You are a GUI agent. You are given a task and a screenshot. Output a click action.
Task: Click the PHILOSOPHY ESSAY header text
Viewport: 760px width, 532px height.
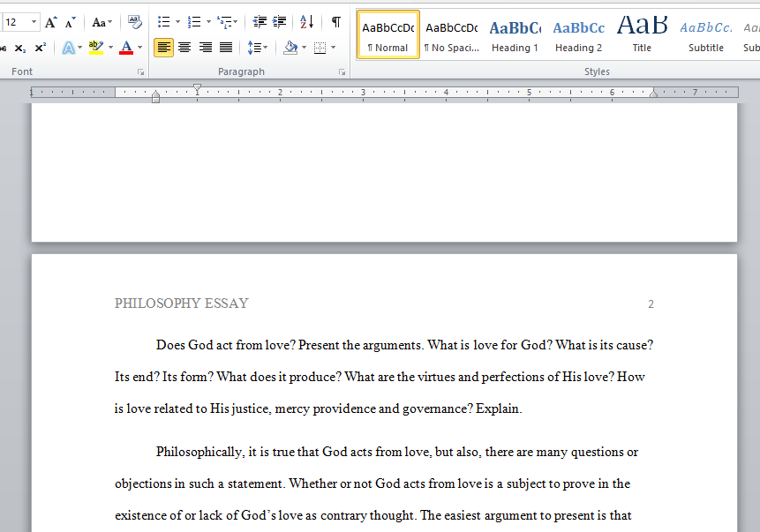click(181, 303)
